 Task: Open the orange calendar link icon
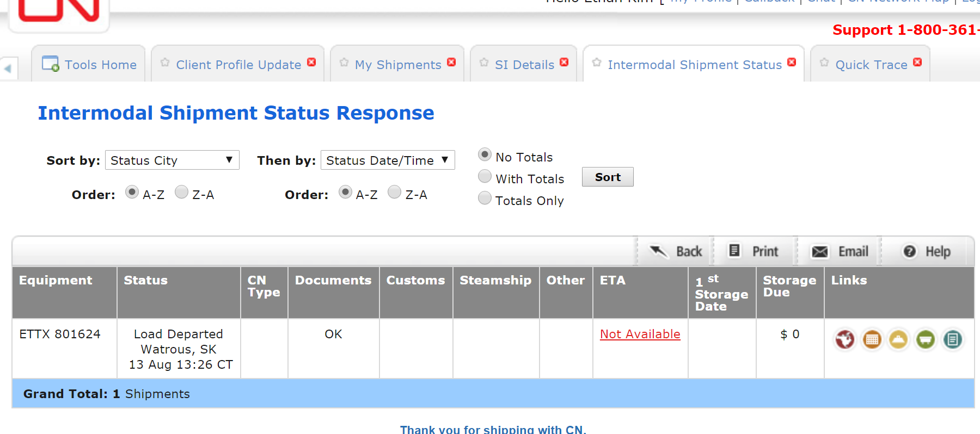pos(872,339)
